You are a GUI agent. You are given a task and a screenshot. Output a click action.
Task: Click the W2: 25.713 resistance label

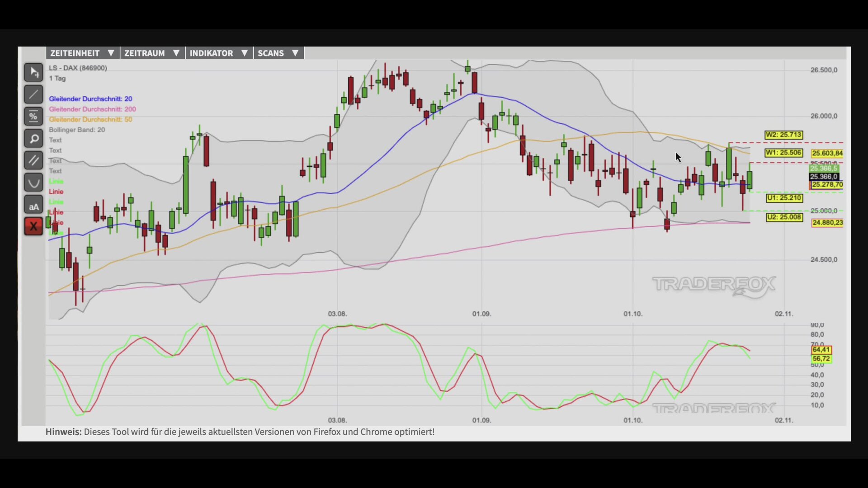[783, 135]
